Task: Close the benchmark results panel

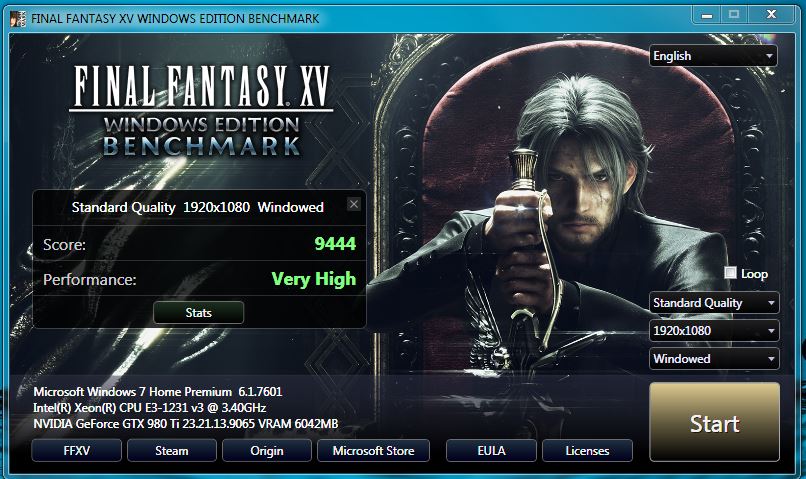Action: point(354,205)
